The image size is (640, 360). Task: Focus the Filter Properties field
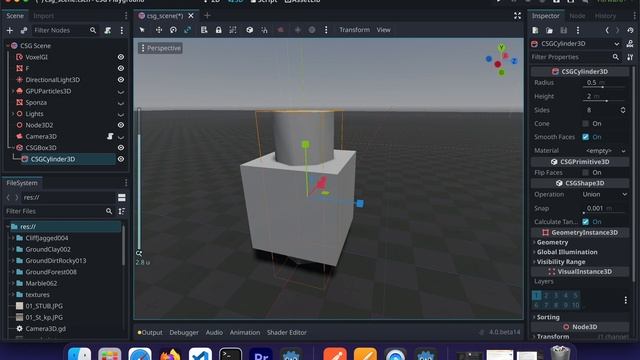(576, 57)
